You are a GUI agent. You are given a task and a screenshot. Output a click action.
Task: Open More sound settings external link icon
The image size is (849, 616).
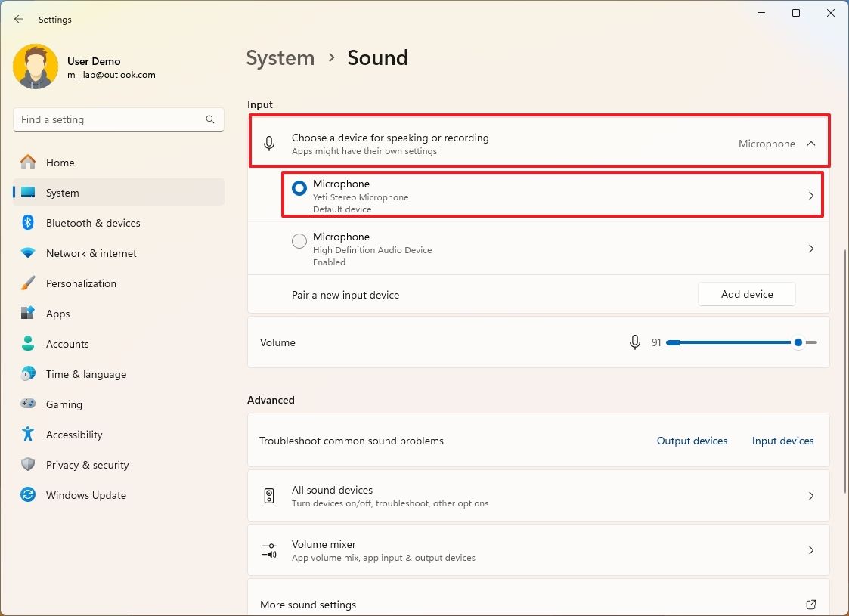(810, 605)
